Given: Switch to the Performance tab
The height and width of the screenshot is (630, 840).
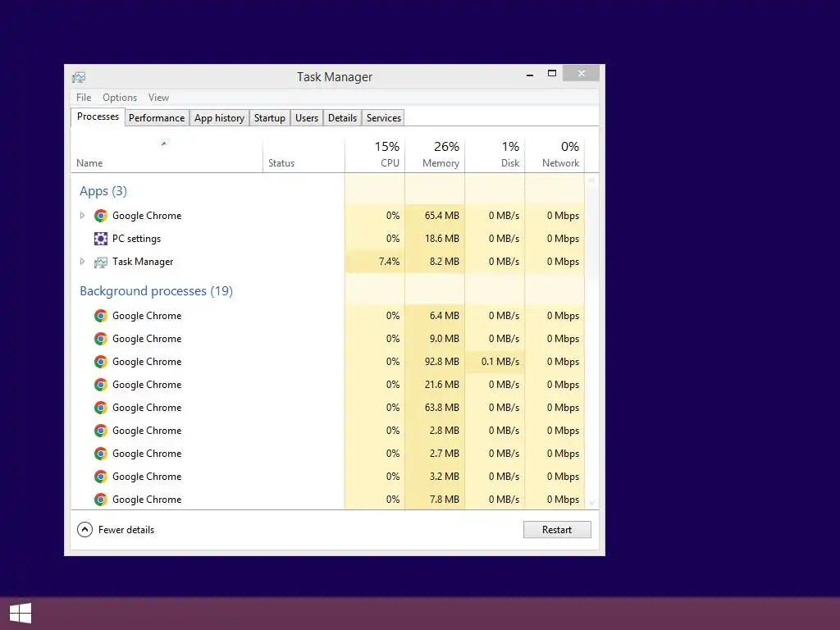Looking at the screenshot, I should click(157, 118).
